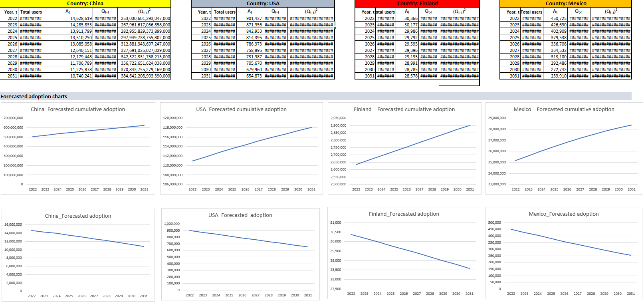Click China cell 13,911,799

point(68,31)
